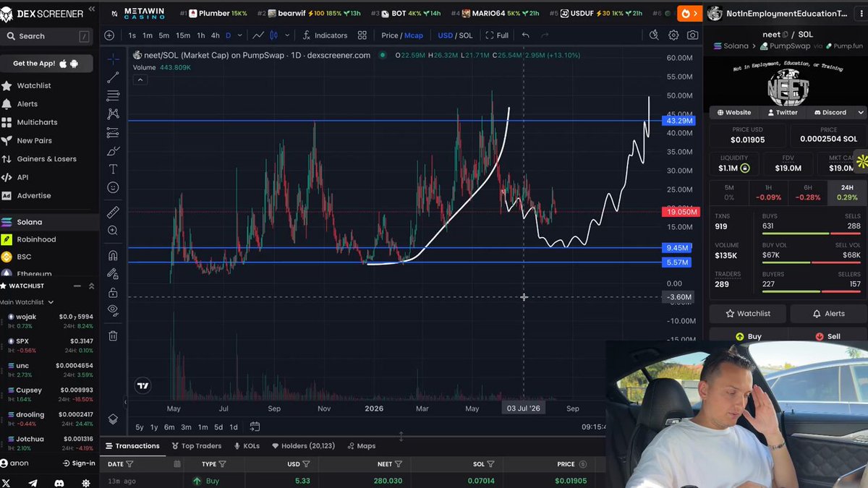
Task: Open the emoji sticker tool
Action: [113, 187]
